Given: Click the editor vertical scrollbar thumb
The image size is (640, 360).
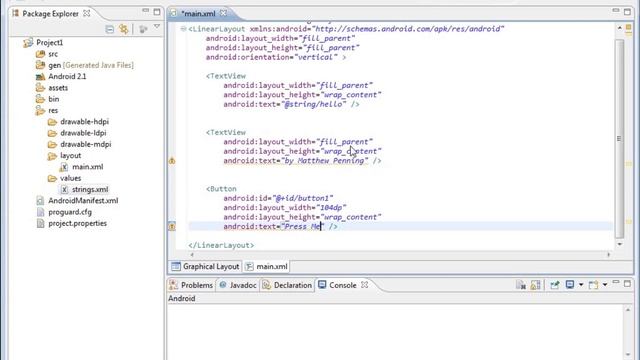Looking at the screenshot, I should coord(619,139).
